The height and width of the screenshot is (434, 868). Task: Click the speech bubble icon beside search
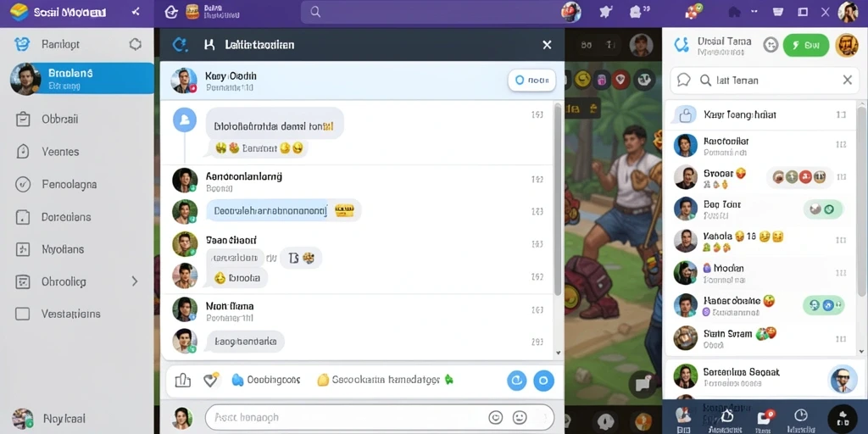(x=684, y=81)
